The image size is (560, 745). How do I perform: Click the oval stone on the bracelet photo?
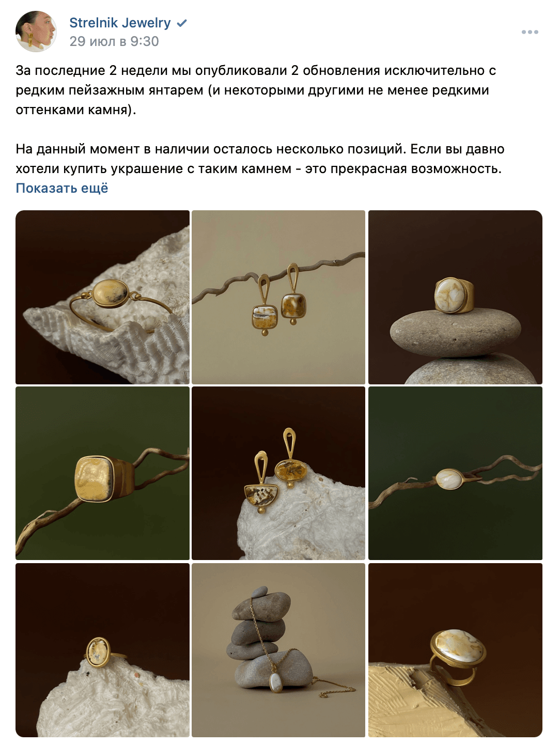tap(110, 292)
